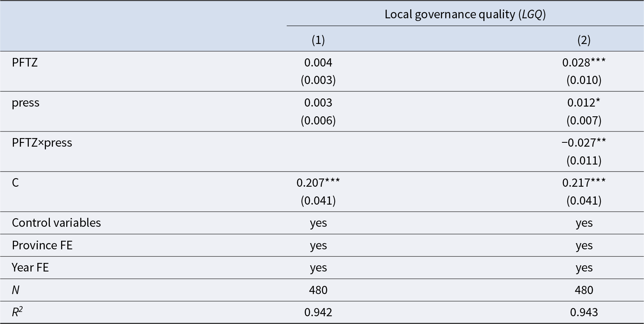This screenshot has width=644, height=324.
Task: Click the PFTZ row label
Action: 25,63
